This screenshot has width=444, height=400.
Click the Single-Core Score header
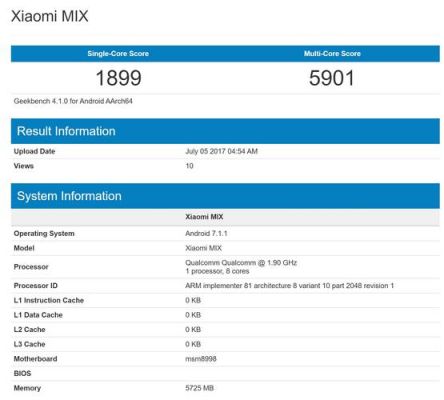pyautogui.click(x=118, y=54)
